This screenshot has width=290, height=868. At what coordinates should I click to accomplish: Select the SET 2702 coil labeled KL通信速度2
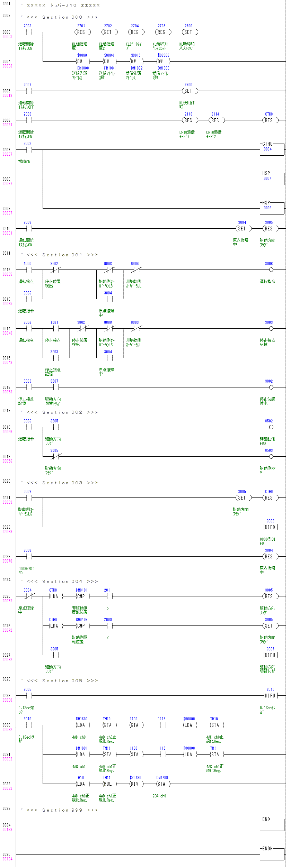[x=109, y=32]
